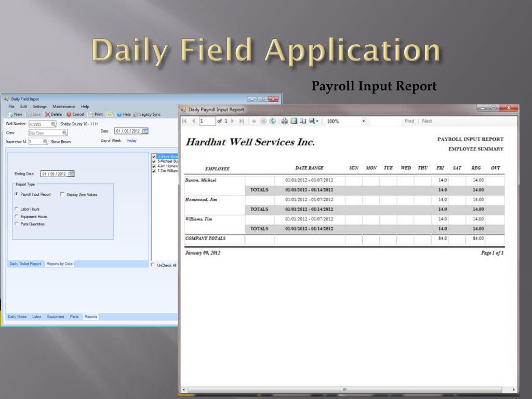The height and width of the screenshot is (399, 532).
Task: Toggle the 4-Jim Homewood employee checkbox
Action: pyautogui.click(x=154, y=166)
